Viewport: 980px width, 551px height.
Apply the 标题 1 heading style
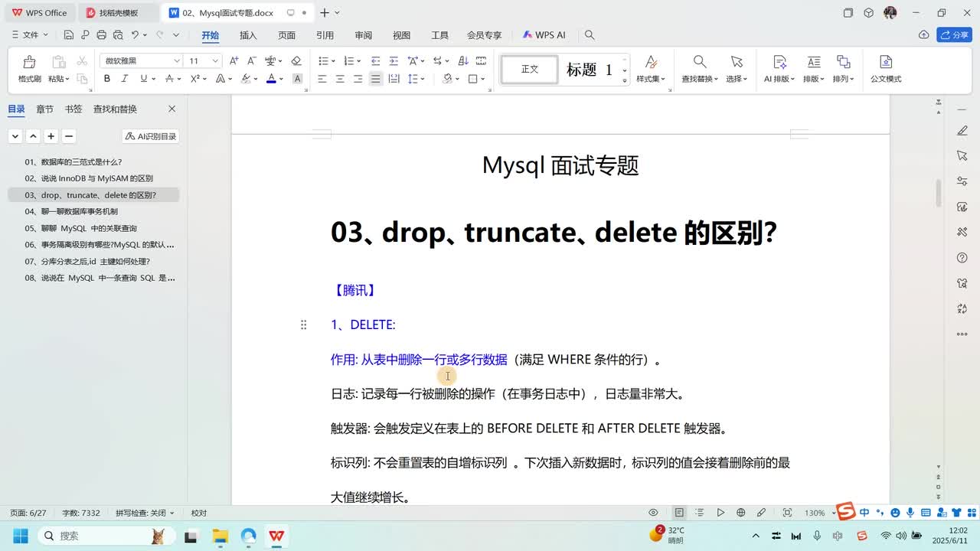coord(590,70)
